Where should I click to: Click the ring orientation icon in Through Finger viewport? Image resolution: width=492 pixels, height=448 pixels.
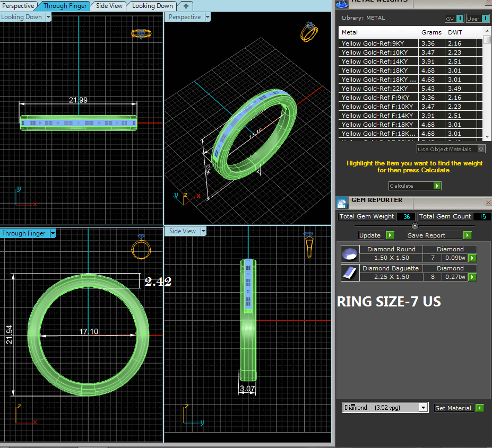tap(141, 248)
